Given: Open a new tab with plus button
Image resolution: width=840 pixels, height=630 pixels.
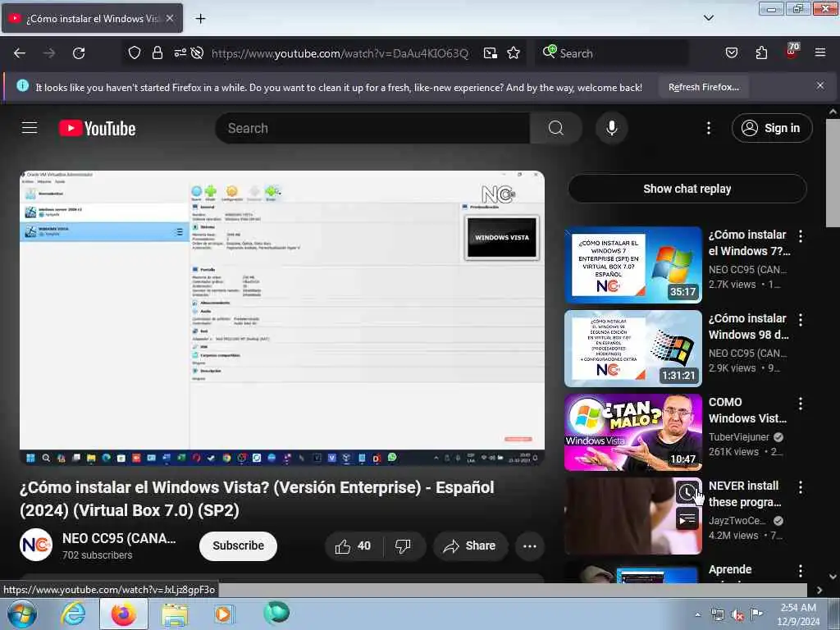Looking at the screenshot, I should pos(200,19).
